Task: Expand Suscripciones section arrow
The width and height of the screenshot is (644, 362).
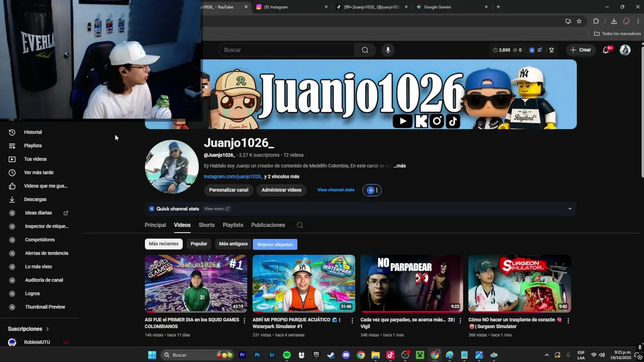Action: tap(47, 329)
